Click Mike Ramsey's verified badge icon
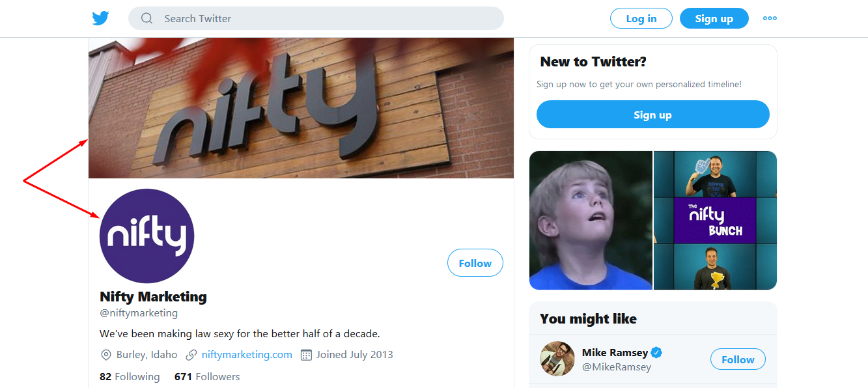The image size is (868, 388). click(657, 353)
